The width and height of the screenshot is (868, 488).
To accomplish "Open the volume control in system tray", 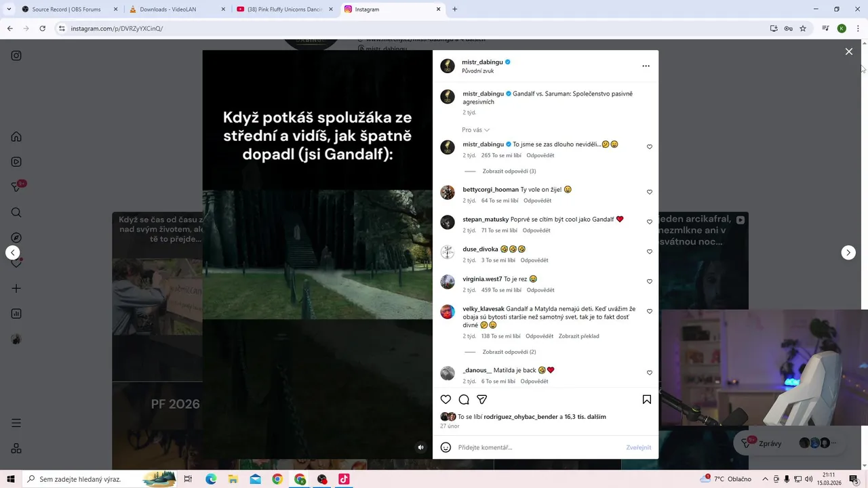I will [808, 479].
